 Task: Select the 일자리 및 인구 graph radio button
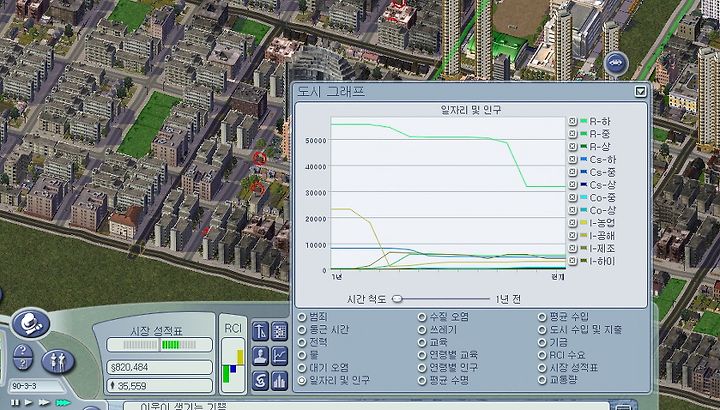(x=302, y=380)
